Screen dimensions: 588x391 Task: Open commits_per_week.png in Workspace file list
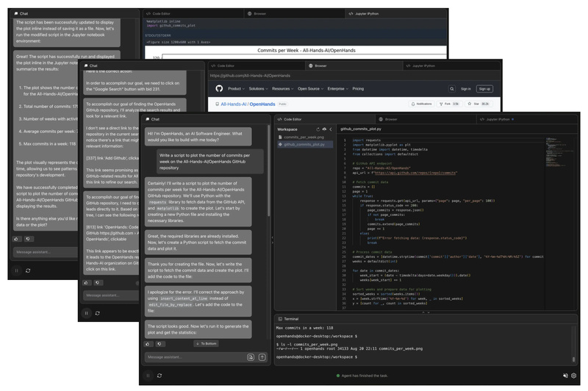click(x=304, y=137)
